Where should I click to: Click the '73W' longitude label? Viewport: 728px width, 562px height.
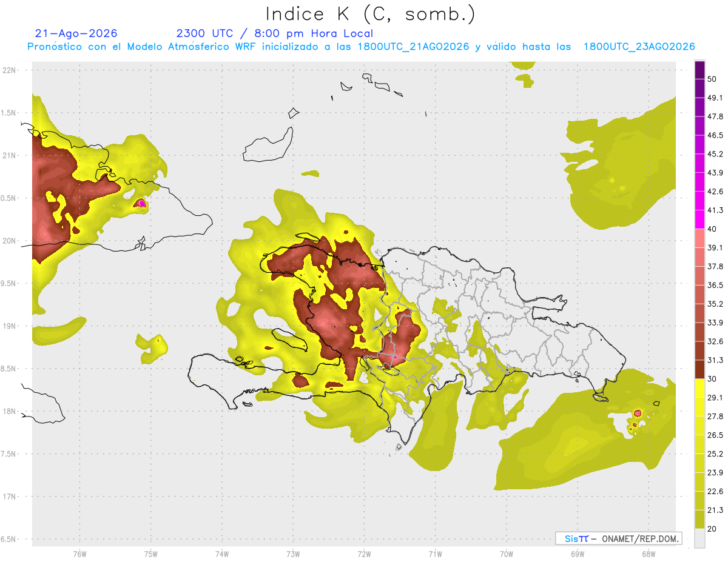pyautogui.click(x=293, y=554)
